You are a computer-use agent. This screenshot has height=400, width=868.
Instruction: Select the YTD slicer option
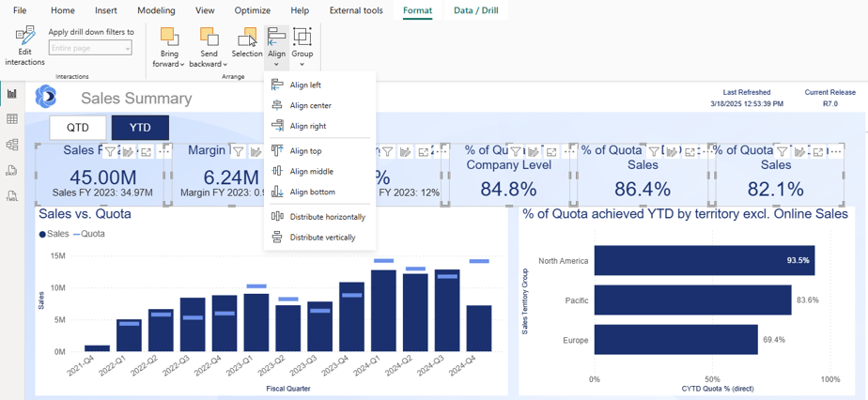[140, 128]
